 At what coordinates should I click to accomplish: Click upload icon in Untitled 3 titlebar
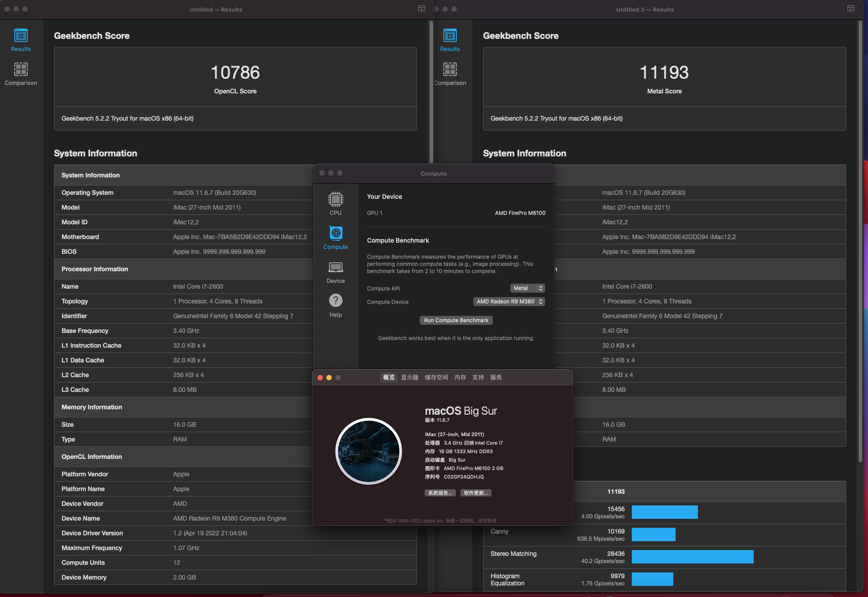pos(851,9)
